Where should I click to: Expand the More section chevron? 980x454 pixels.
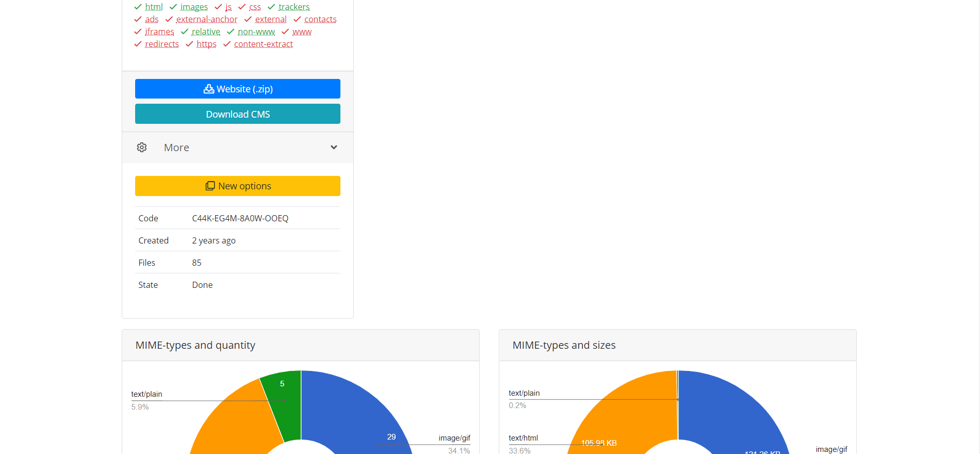(x=334, y=148)
